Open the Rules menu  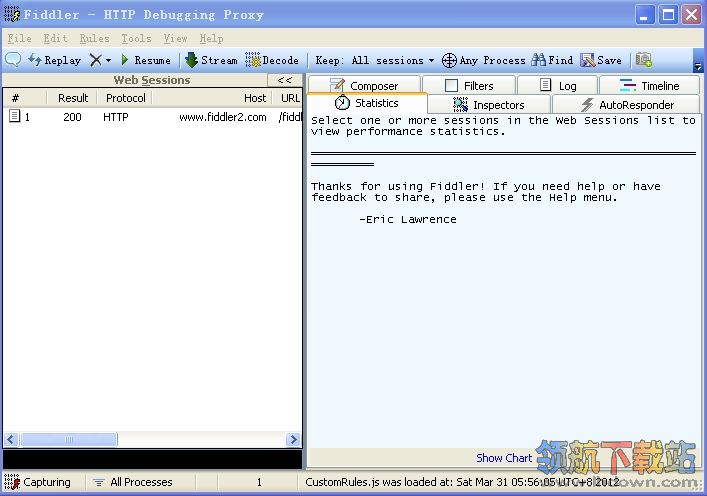tap(94, 38)
